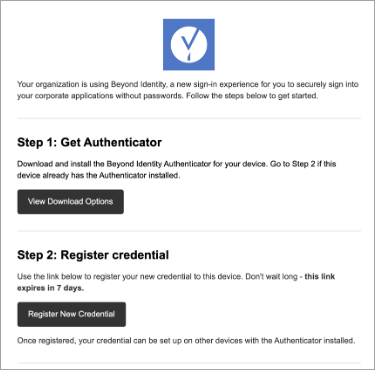Image resolution: width=375 pixels, height=370 pixels.
Task: Click the divider line above Step 2
Action: click(x=189, y=231)
